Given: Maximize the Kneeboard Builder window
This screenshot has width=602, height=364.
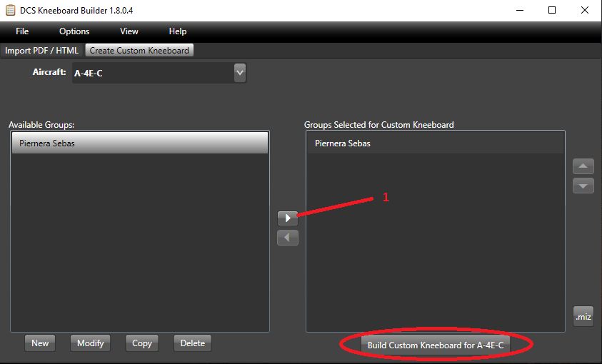Looking at the screenshot, I should coord(552,11).
